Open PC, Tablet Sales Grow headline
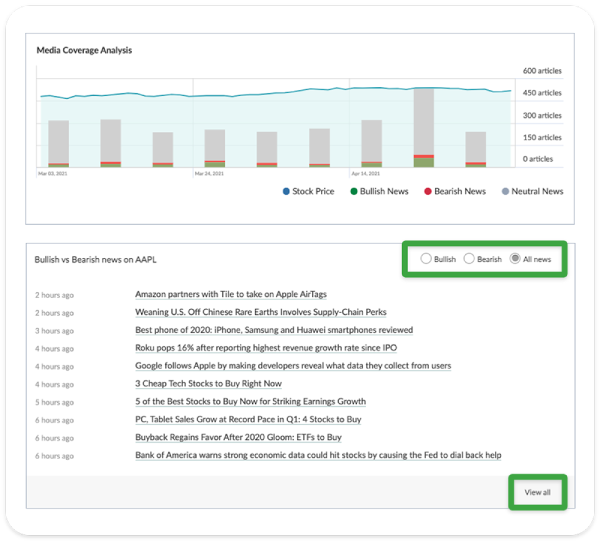Viewport: 600px width, 541px height. click(248, 419)
